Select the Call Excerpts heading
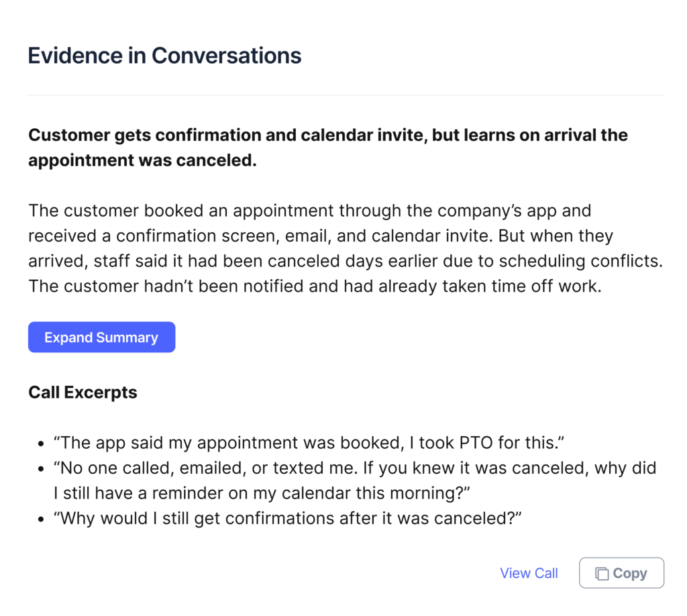 [x=83, y=392]
